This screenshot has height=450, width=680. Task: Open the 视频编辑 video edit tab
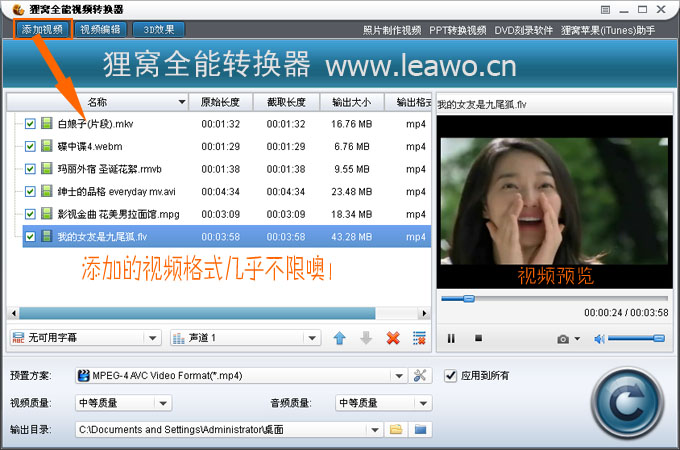point(100,29)
